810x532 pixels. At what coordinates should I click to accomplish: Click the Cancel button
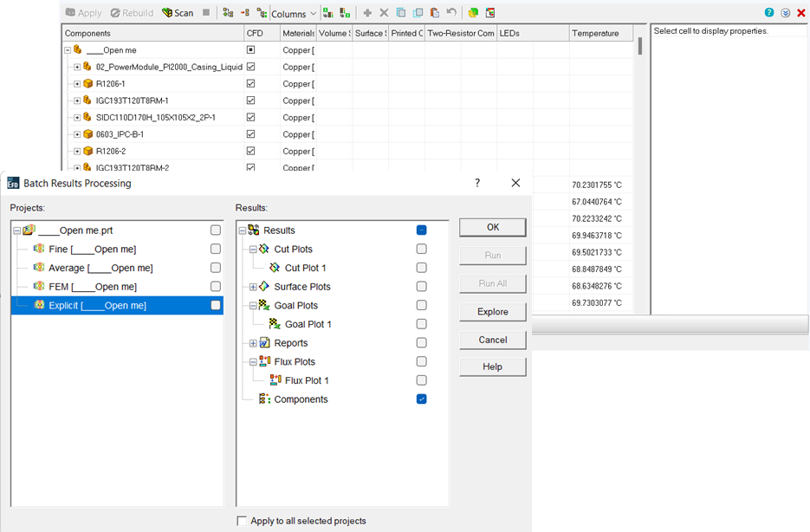pyautogui.click(x=493, y=340)
